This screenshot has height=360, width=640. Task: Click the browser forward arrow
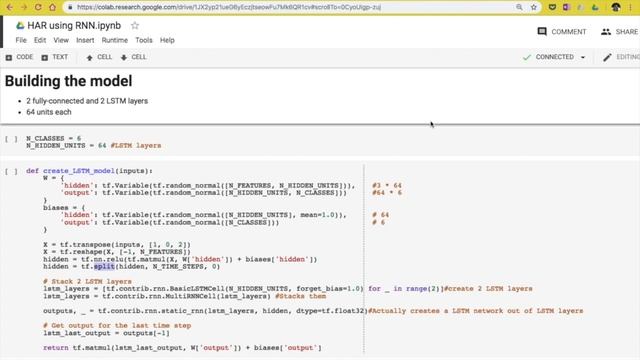[x=23, y=7]
